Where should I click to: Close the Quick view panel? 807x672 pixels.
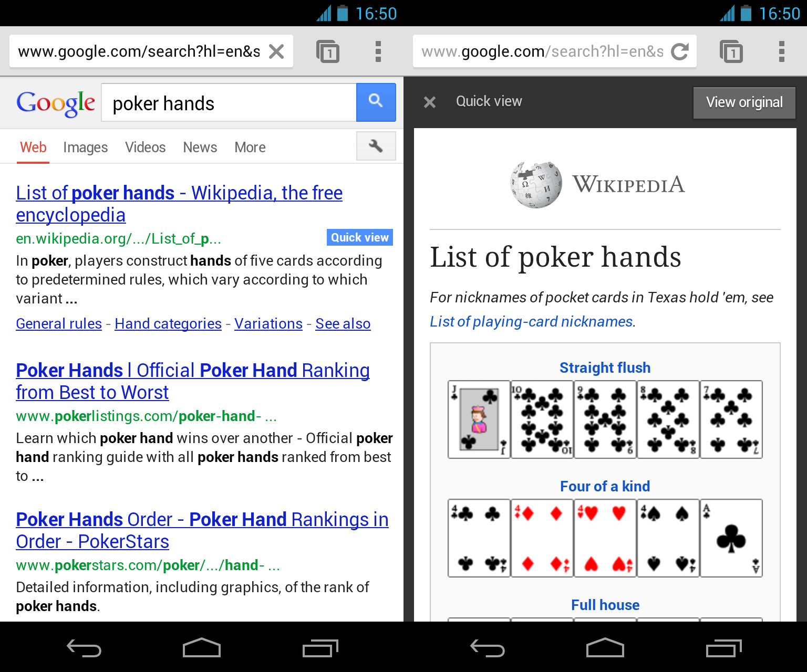click(x=430, y=102)
